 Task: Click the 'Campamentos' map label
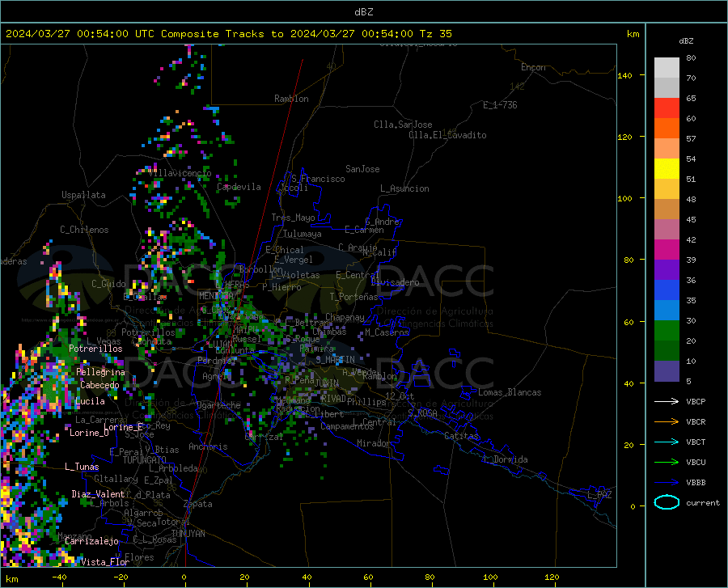pyautogui.click(x=347, y=426)
